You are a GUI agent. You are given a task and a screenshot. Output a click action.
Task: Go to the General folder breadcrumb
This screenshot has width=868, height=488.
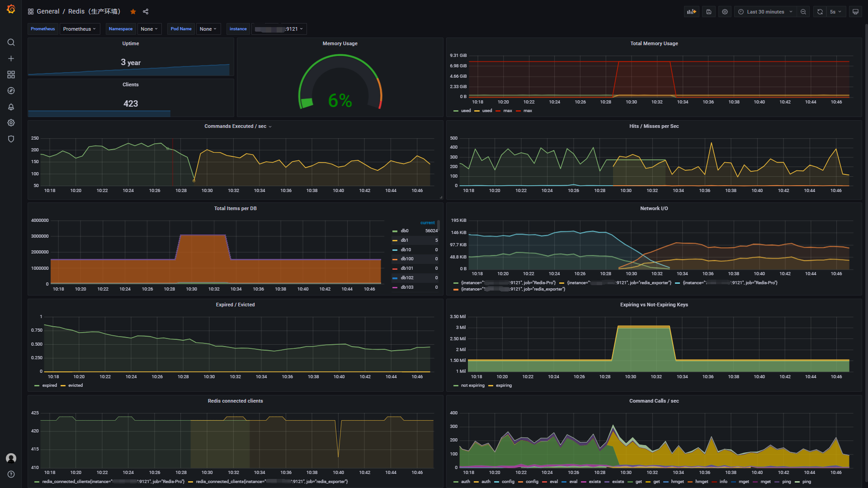point(48,12)
